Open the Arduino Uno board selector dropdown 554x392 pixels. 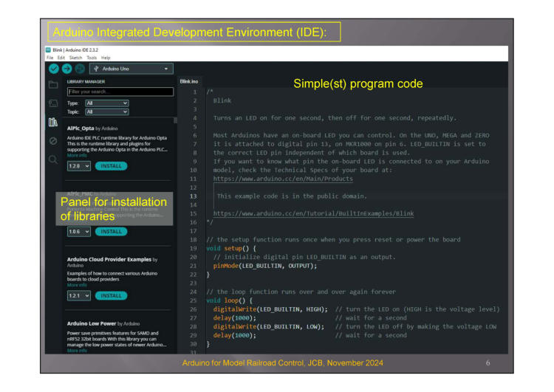tap(131, 69)
